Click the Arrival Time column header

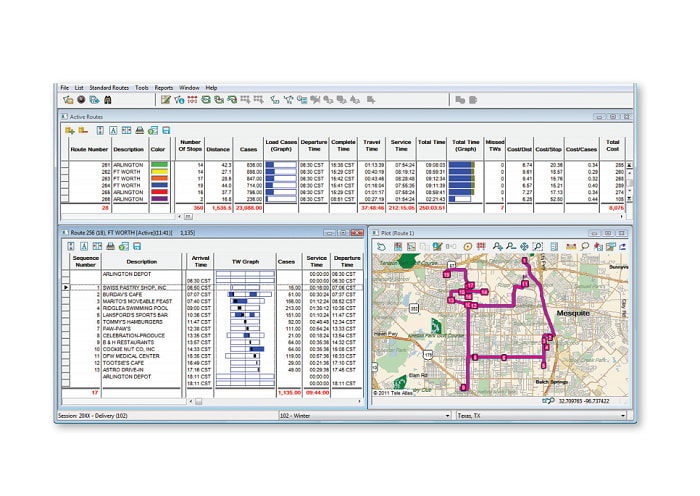[200, 261]
